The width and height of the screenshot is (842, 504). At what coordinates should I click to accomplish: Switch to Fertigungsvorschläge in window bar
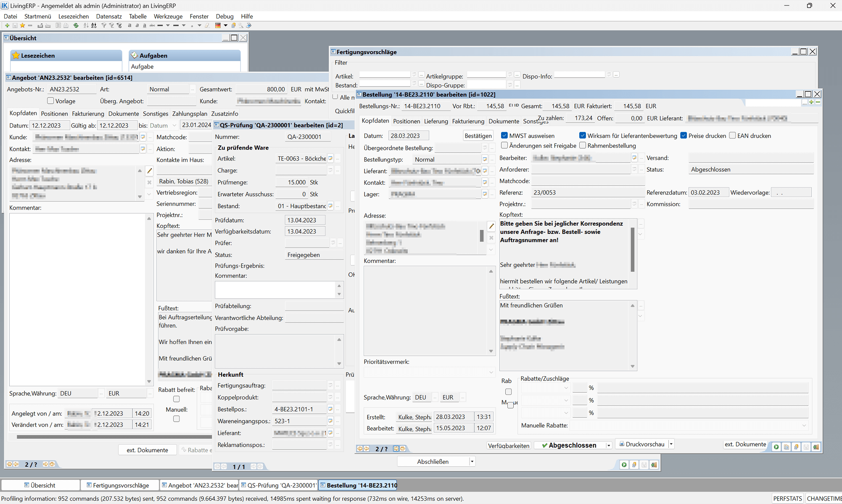tap(120, 485)
